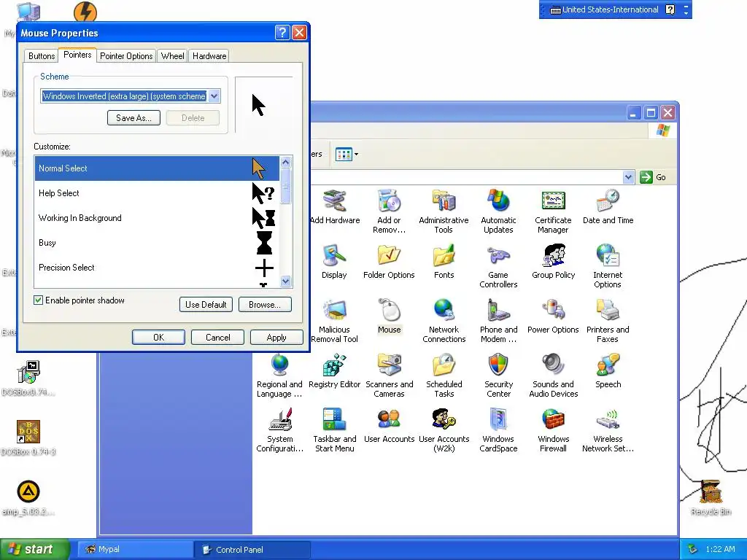This screenshot has height=560, width=747.
Task: Open Wireless Network Setup icon
Action: point(608,419)
